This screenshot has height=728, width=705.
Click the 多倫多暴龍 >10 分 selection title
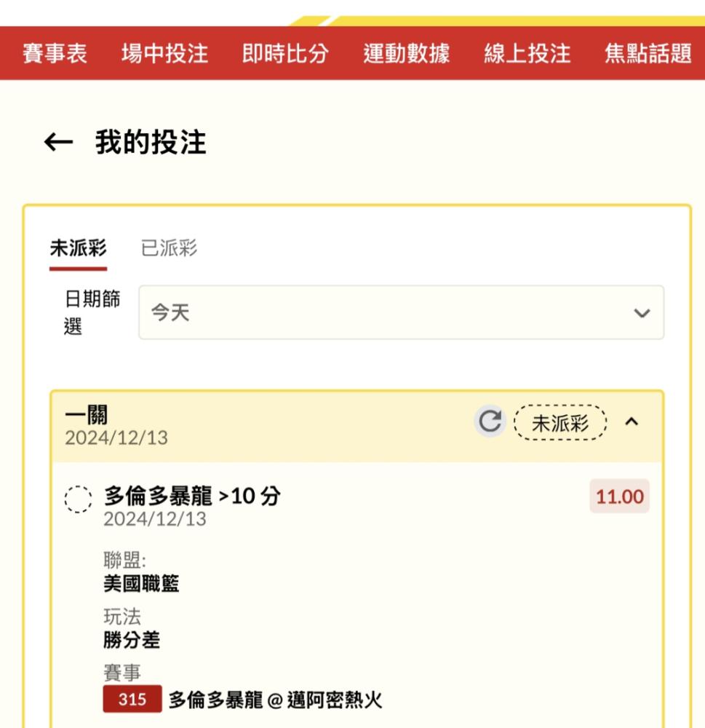coord(192,496)
